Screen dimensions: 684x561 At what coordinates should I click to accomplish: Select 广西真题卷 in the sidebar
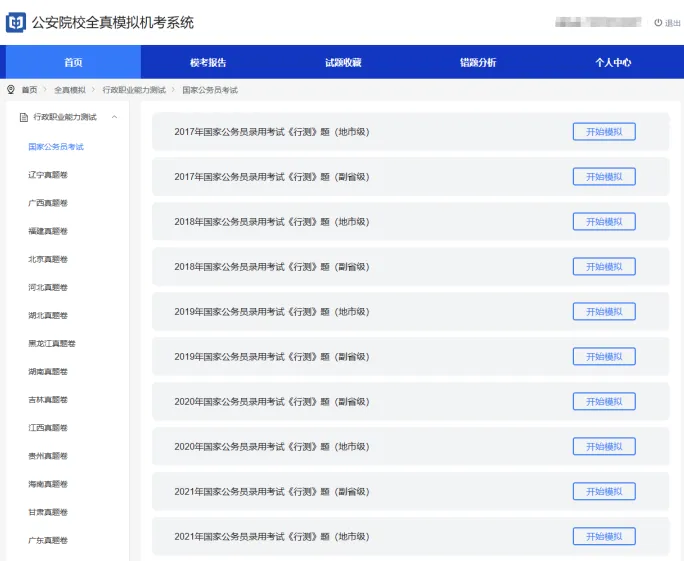[x=48, y=203]
